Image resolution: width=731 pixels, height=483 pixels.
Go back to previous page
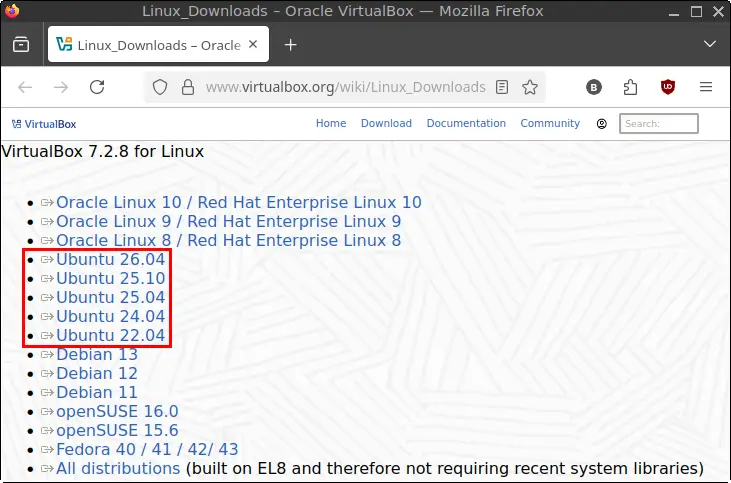click(25, 87)
